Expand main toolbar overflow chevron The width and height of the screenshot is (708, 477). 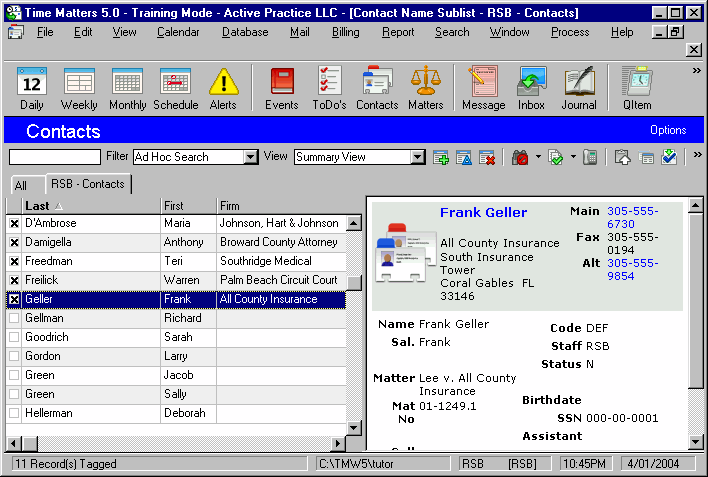[x=697, y=70]
